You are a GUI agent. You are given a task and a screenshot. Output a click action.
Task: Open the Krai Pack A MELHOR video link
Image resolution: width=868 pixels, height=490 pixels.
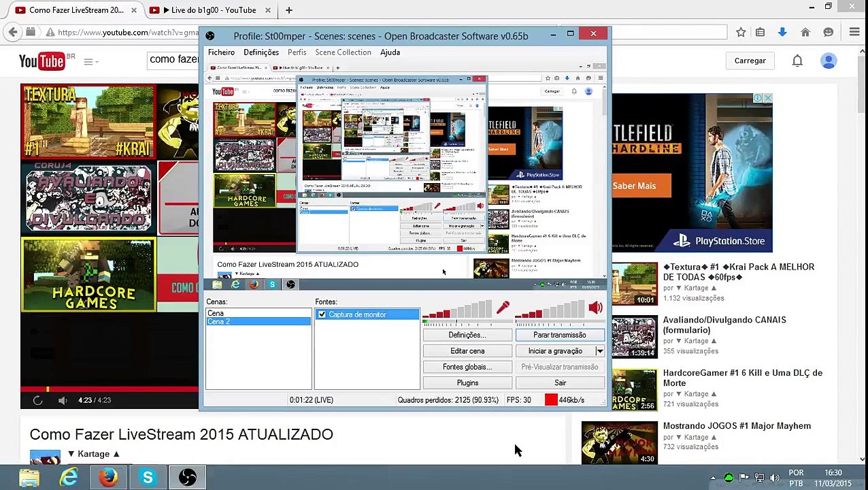point(738,272)
